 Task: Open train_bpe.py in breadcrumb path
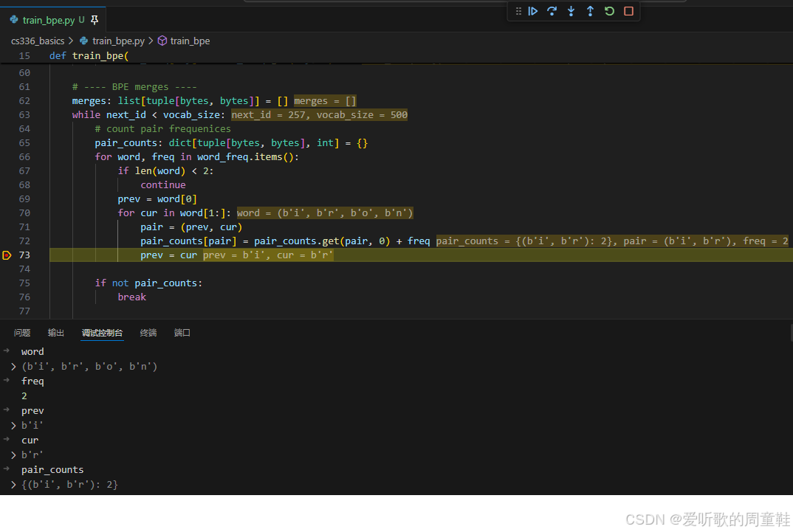click(118, 41)
